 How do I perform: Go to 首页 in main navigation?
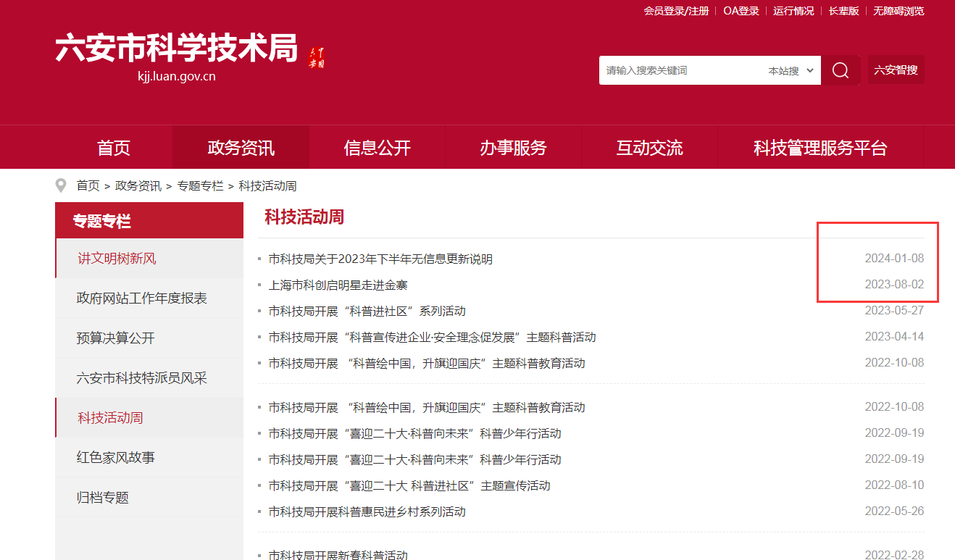pos(114,148)
